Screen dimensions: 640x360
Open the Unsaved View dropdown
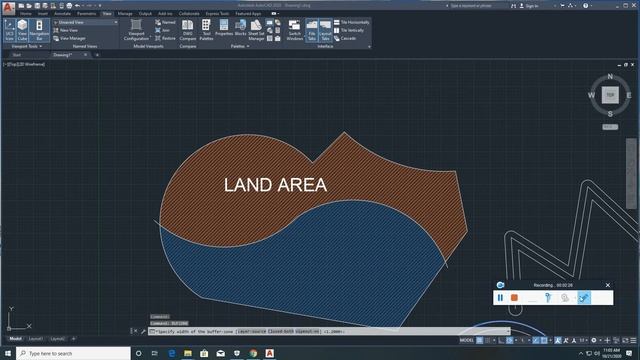(x=85, y=22)
